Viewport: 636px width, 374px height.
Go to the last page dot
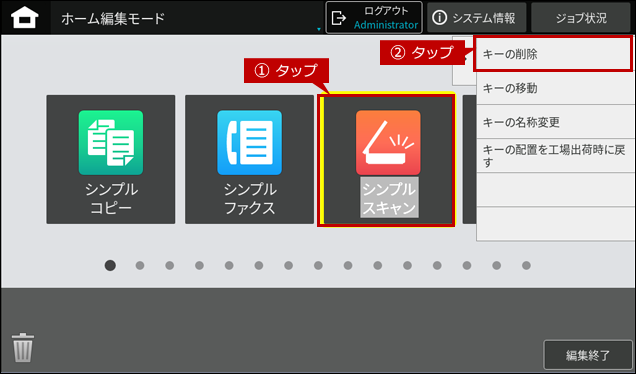click(x=526, y=266)
